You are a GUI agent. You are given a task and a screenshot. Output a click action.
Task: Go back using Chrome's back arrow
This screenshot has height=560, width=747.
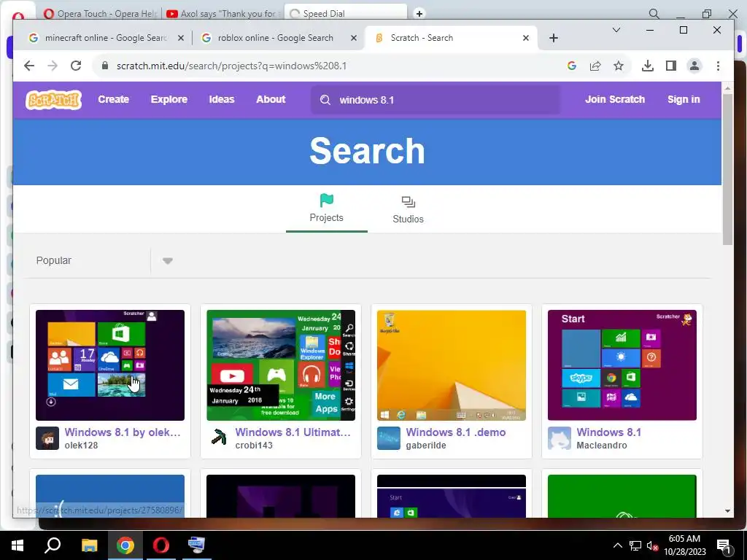click(x=29, y=66)
